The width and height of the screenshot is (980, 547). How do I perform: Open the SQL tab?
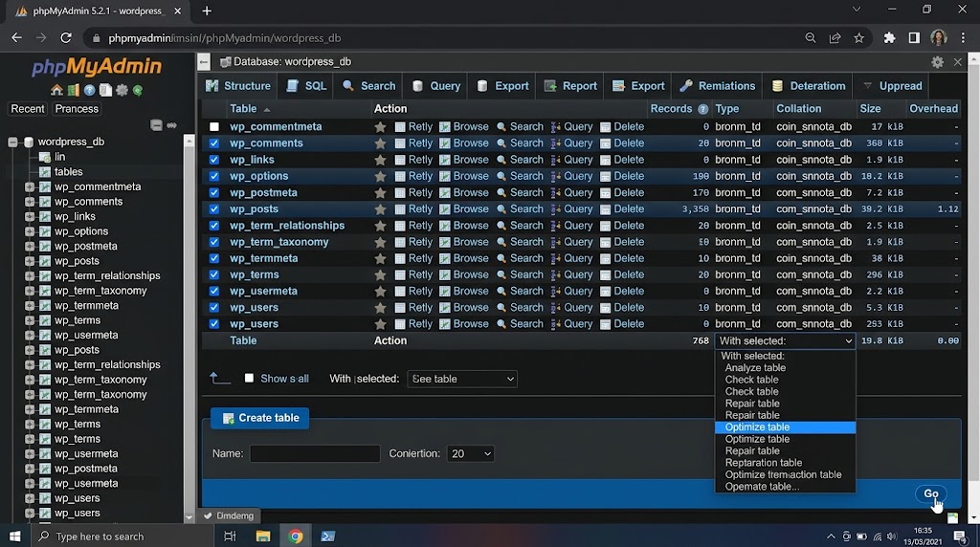tap(306, 86)
